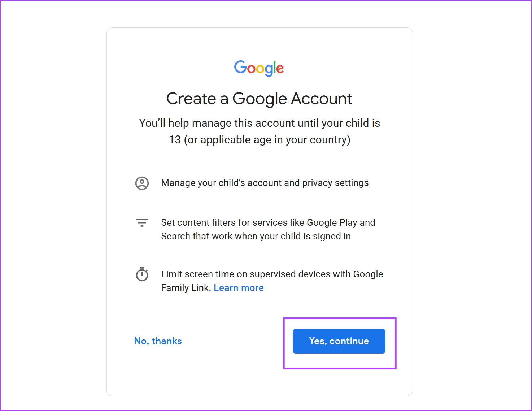Screen dimensions: 532x411
Task: Click the red letter e in Google logo
Action: [280, 69]
